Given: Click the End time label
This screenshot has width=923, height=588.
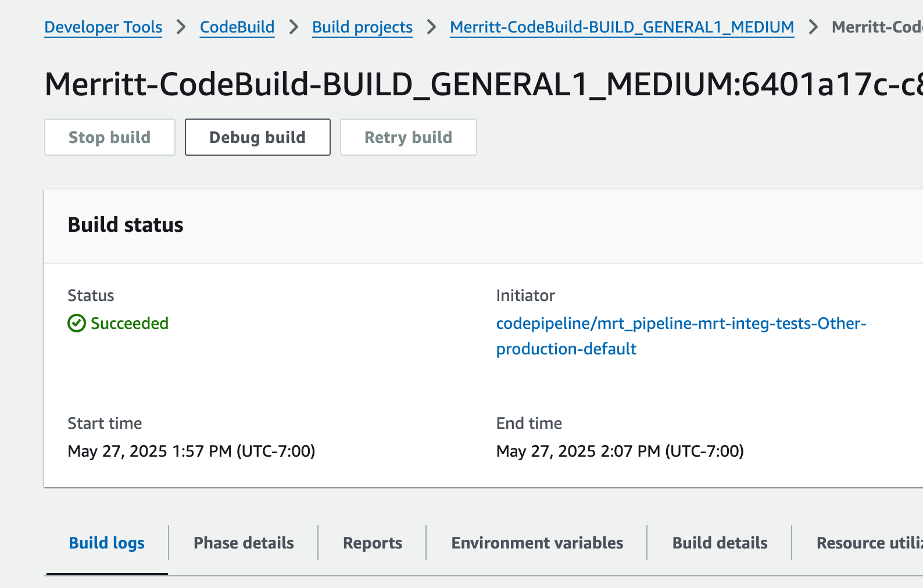Looking at the screenshot, I should click(x=529, y=423).
